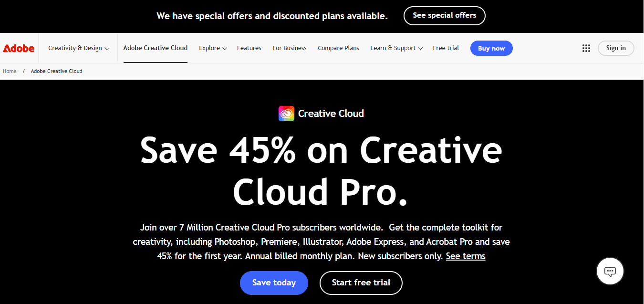
Task: Click the Free trial nav link
Action: 446,48
